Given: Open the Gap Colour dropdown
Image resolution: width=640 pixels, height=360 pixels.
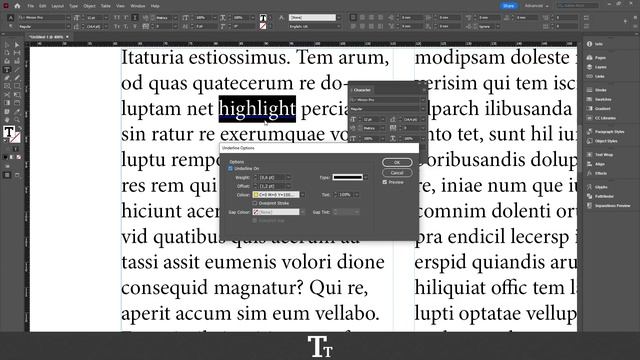Looking at the screenshot, I should pos(302,212).
